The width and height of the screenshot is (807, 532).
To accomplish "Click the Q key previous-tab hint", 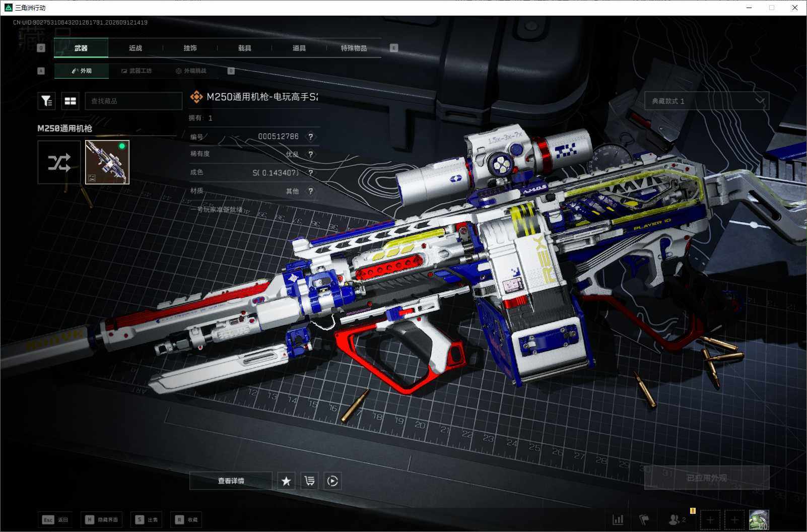I will tap(41, 48).
